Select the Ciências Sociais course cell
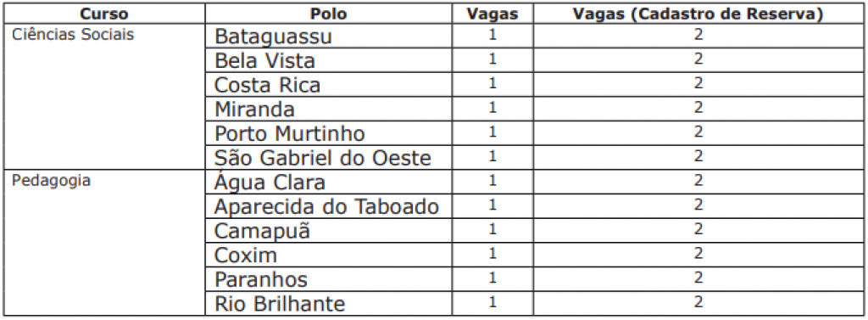Screen dimensions: 868x320 pos(103,98)
